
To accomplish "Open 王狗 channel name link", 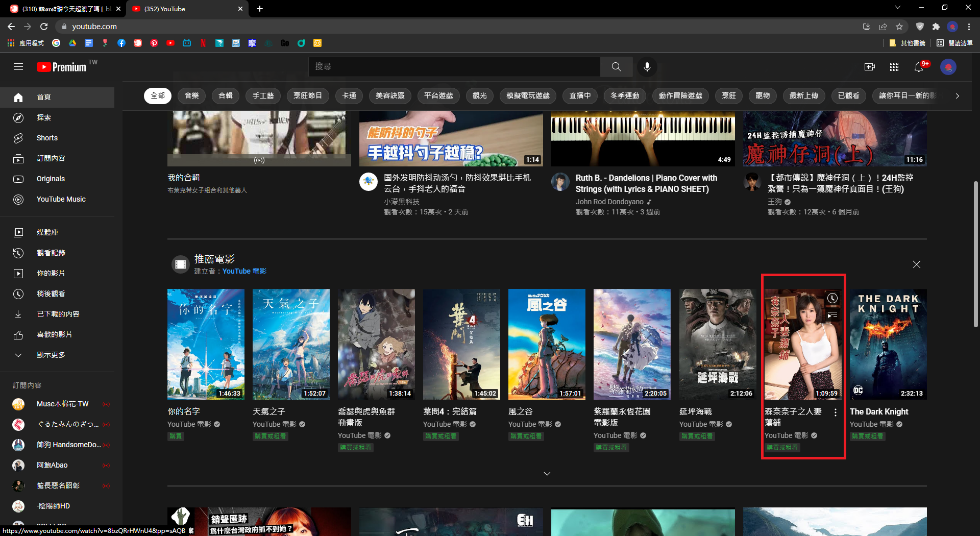I will point(775,202).
